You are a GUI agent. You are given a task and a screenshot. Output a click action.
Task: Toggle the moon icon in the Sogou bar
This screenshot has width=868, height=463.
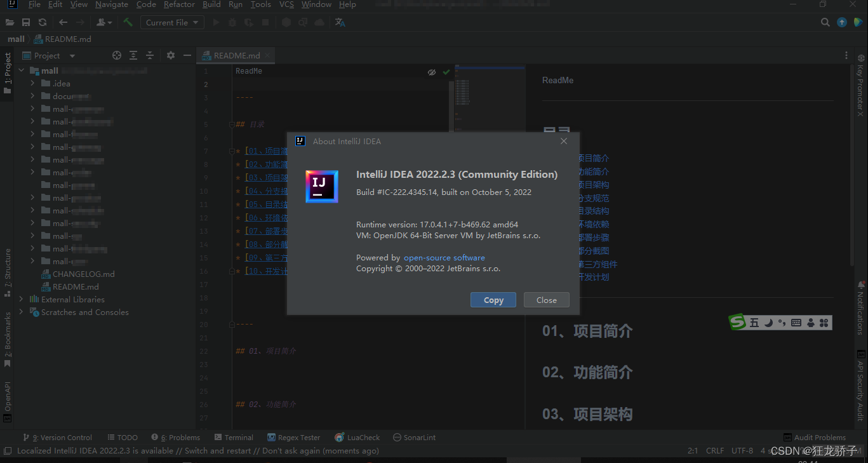[768, 323]
